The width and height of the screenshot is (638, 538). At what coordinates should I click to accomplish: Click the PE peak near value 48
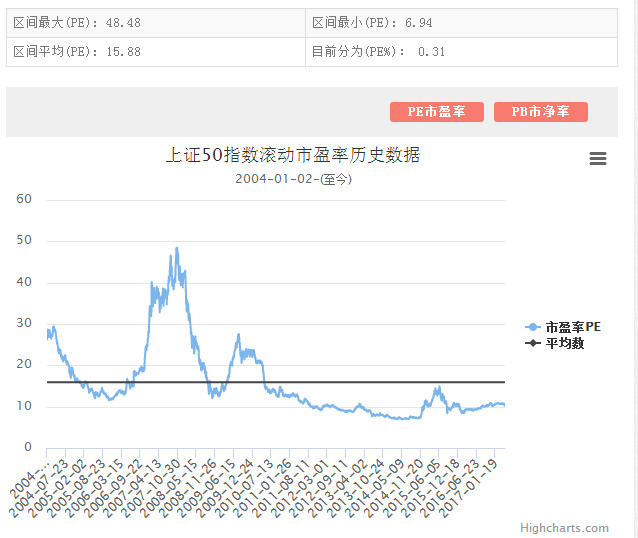177,249
